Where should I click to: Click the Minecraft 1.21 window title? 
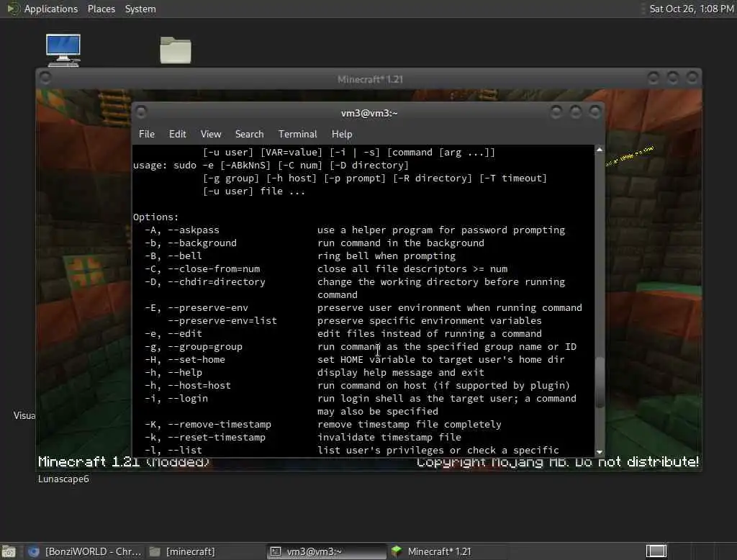pyautogui.click(x=370, y=79)
